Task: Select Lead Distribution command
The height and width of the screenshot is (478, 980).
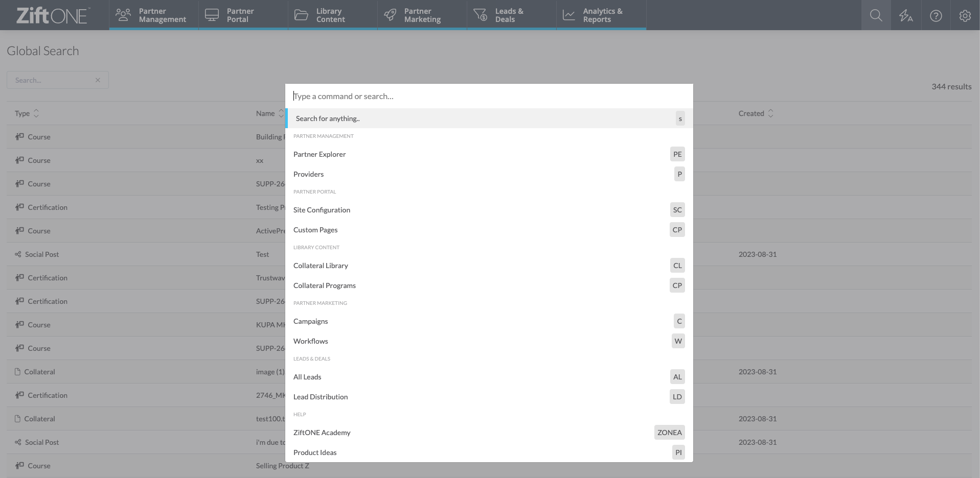Action: pos(489,397)
